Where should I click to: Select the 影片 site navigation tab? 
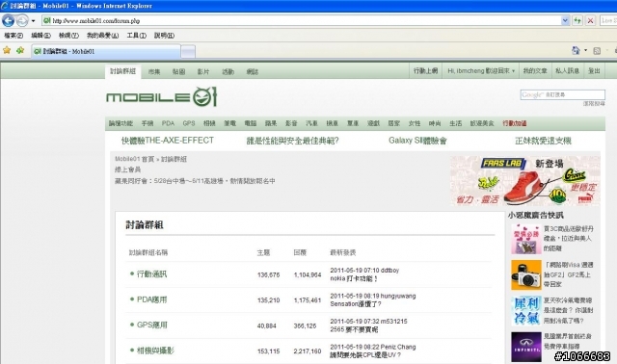(x=203, y=71)
